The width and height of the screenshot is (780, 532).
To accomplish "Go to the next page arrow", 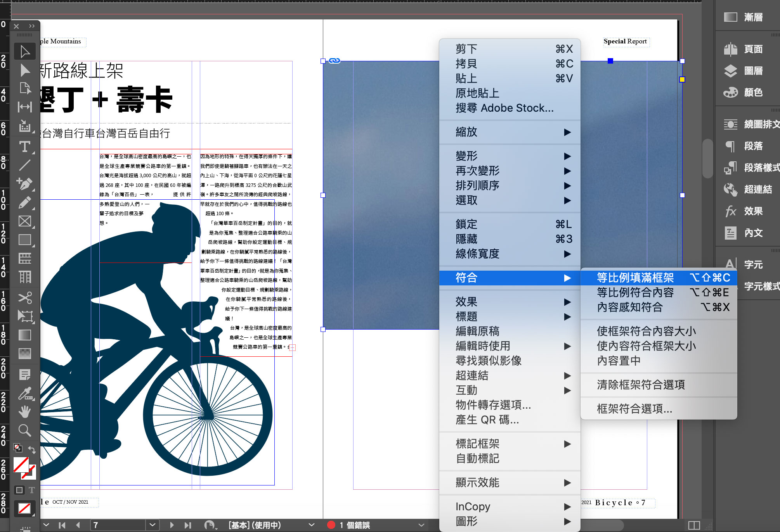I will click(x=172, y=525).
